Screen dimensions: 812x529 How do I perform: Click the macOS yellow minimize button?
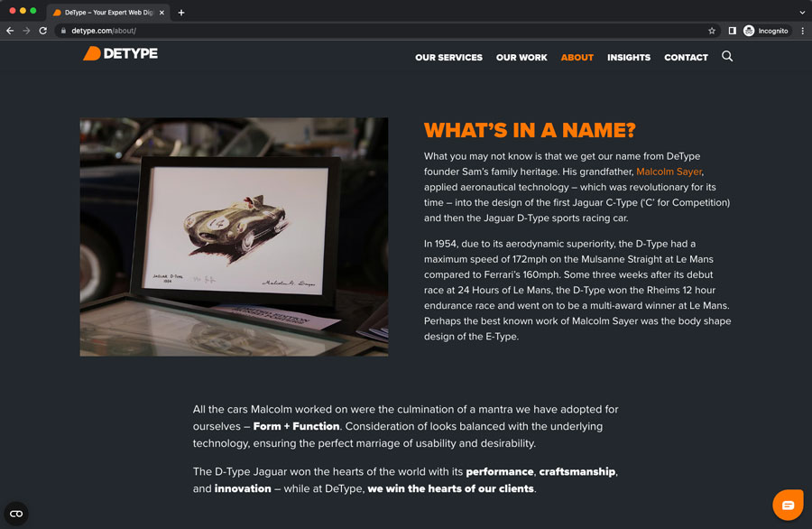tap(23, 11)
